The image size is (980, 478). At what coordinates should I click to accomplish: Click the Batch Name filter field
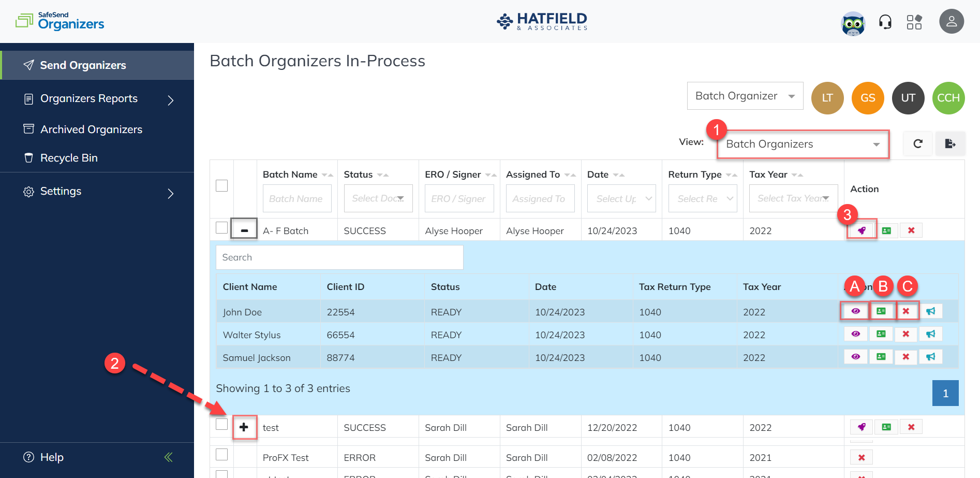click(297, 199)
